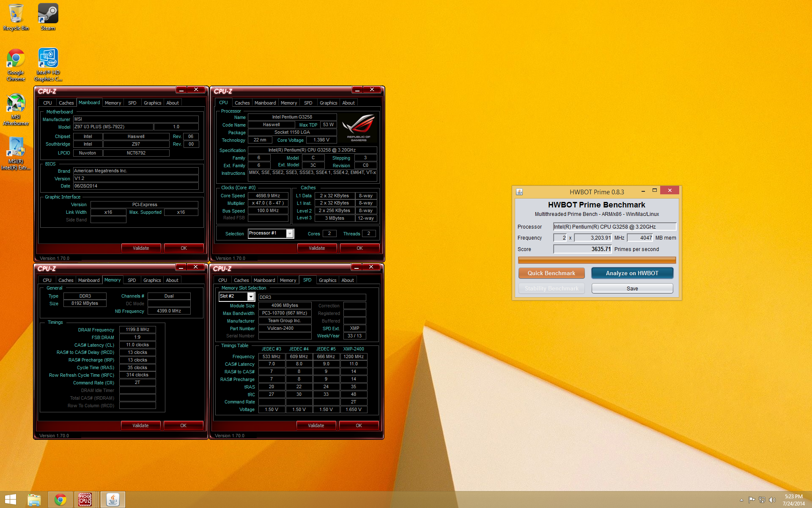Open CPU tab in CPU-Z Memory window

[x=47, y=280]
